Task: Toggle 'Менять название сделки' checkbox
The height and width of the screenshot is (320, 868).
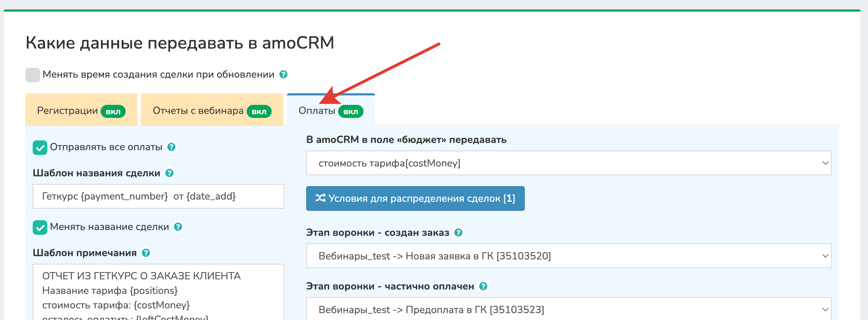Action: pyautogui.click(x=40, y=227)
